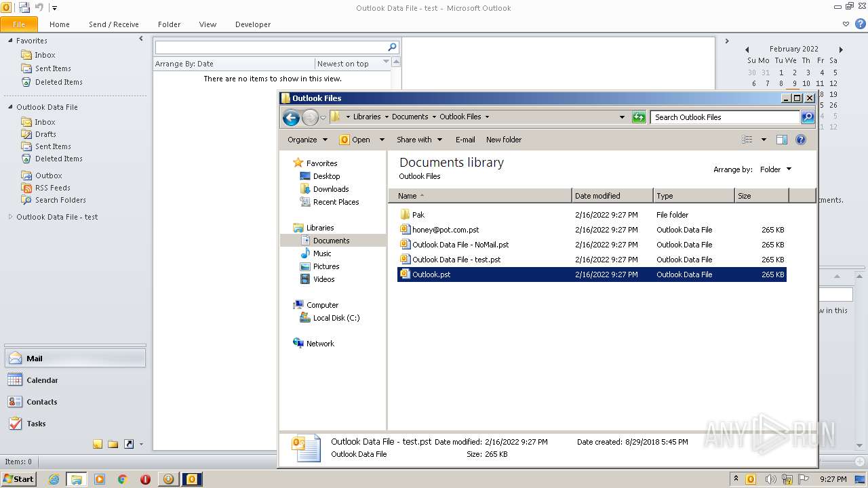Switch to the Mail module
This screenshot has width=868, height=488.
pos(75,359)
